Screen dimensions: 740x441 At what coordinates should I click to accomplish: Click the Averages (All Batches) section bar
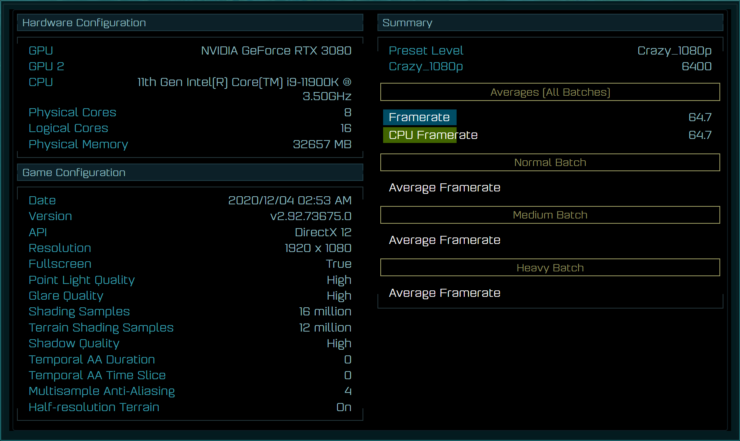[550, 92]
